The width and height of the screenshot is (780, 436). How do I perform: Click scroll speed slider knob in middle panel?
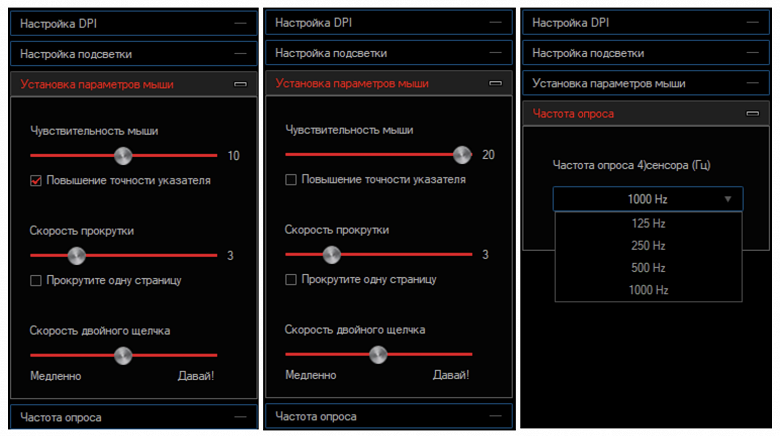click(332, 255)
